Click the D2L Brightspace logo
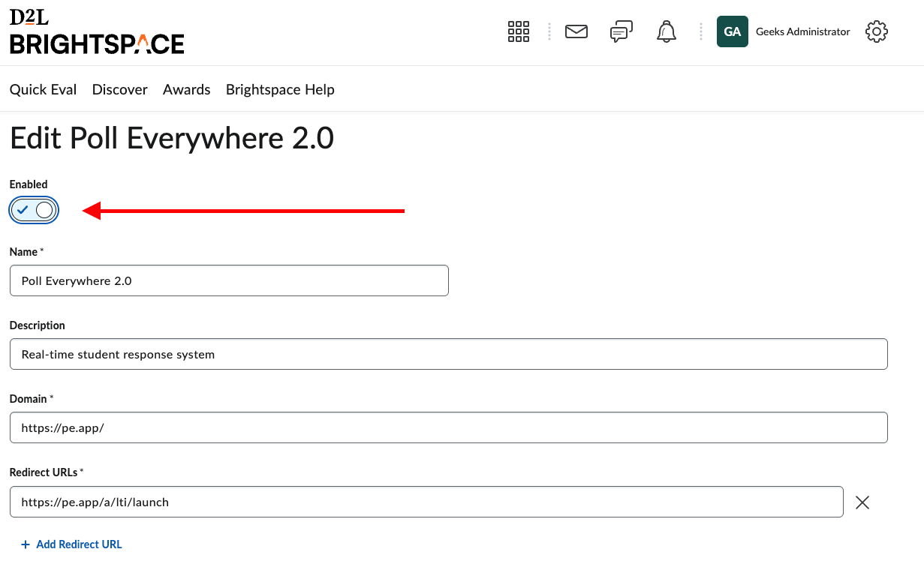This screenshot has width=924, height=570. coord(96,32)
